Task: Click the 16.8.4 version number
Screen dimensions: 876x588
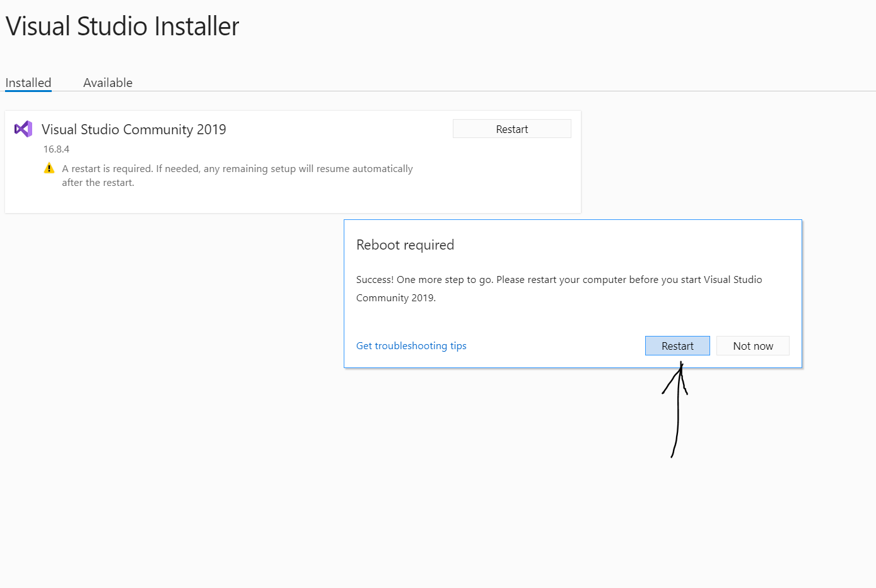Action: click(x=56, y=149)
